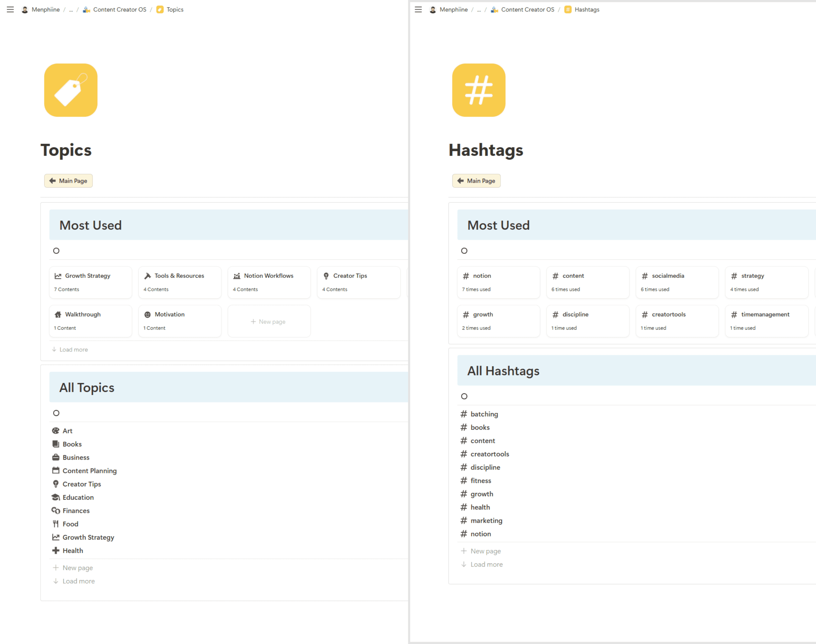The height and width of the screenshot is (644, 816).
Task: Open Content Creator OS breadcrumb in Topics pane
Action: 119,9
